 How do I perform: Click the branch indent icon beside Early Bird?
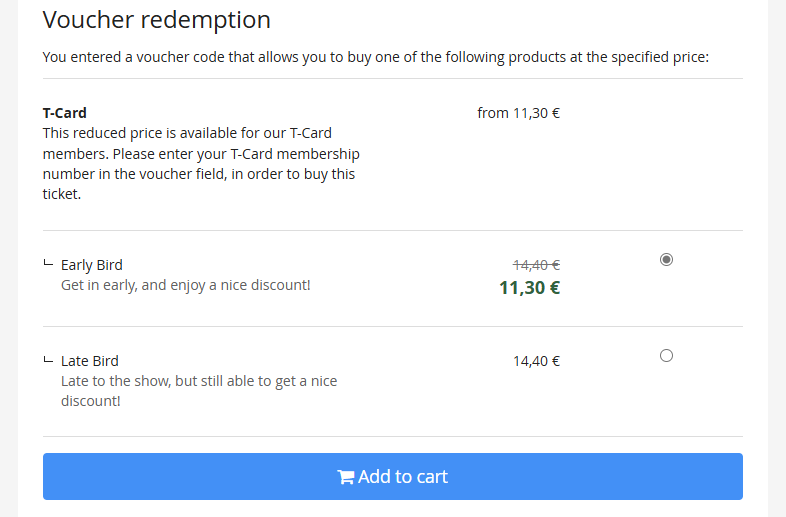pyautogui.click(x=47, y=264)
